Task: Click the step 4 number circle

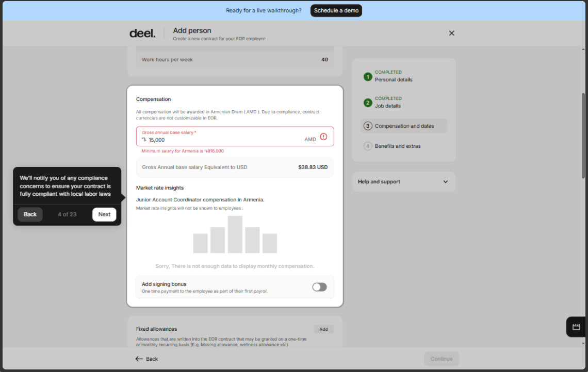Action: coord(368,146)
